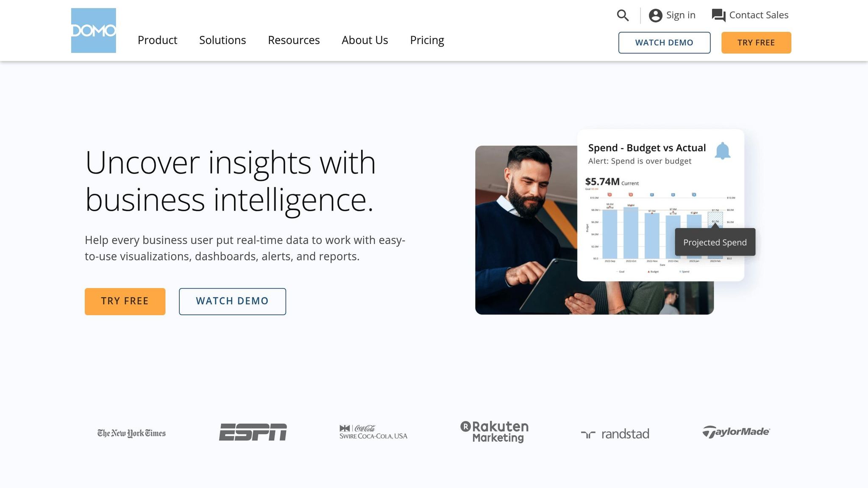Screen dimensions: 868x488
Task: Expand the Solutions menu
Action: click(223, 40)
